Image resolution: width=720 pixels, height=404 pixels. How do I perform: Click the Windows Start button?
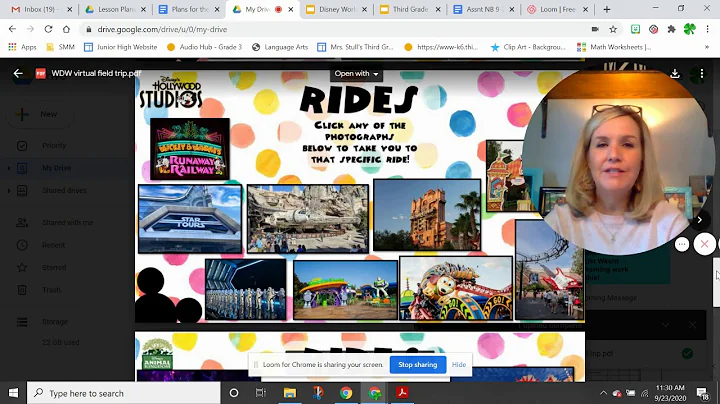pos(13,393)
